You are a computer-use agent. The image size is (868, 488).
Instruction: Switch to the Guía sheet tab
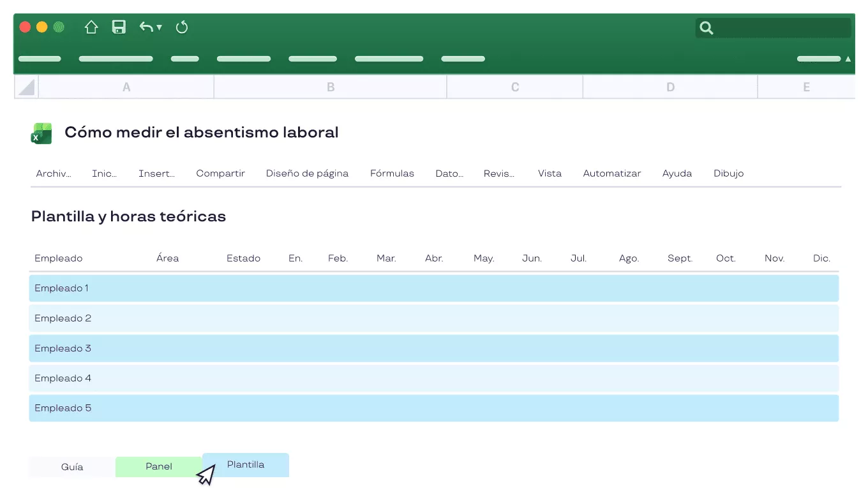tap(72, 467)
